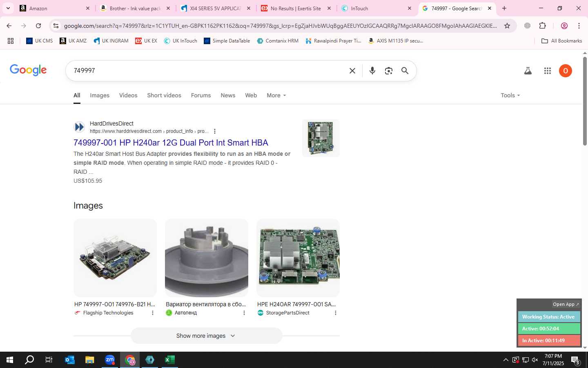Image resolution: width=588 pixels, height=368 pixels.
Task: Open File Explorer from the taskbar
Action: pyautogui.click(x=90, y=360)
